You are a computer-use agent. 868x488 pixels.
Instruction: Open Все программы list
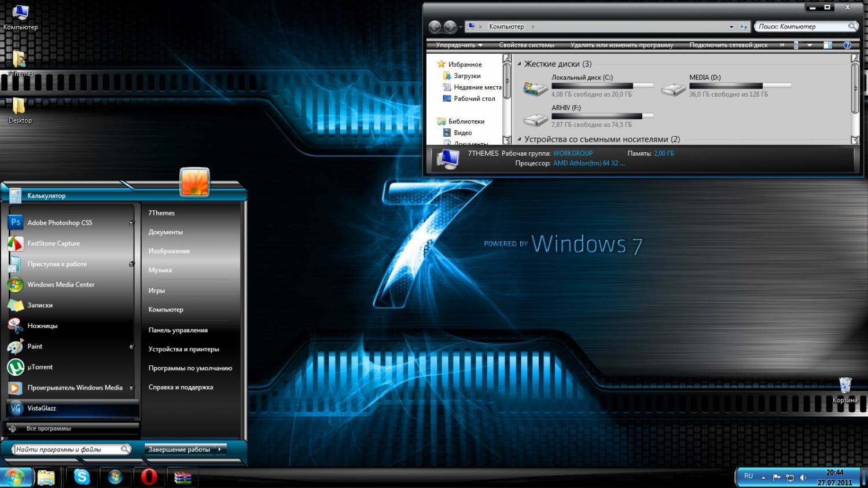[x=72, y=428]
